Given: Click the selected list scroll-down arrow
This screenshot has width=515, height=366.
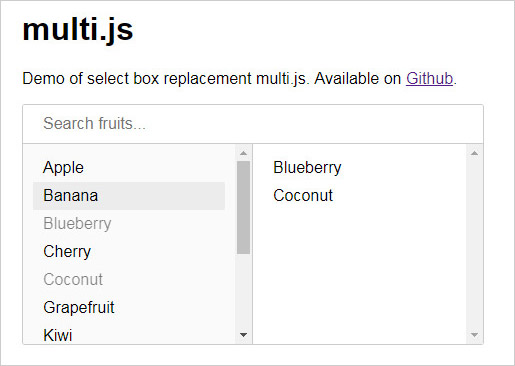Looking at the screenshot, I should 474,335.
